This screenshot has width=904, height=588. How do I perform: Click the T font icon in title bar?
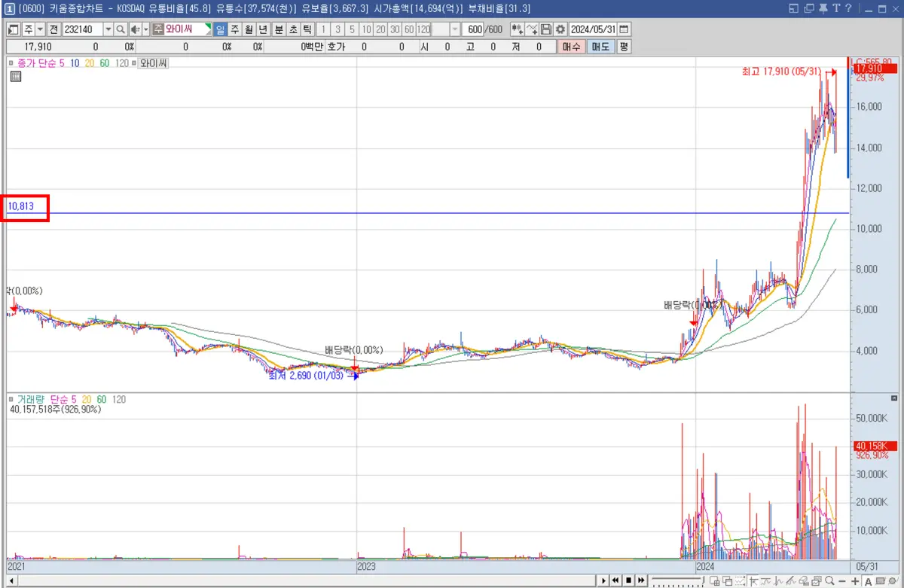coord(835,8)
